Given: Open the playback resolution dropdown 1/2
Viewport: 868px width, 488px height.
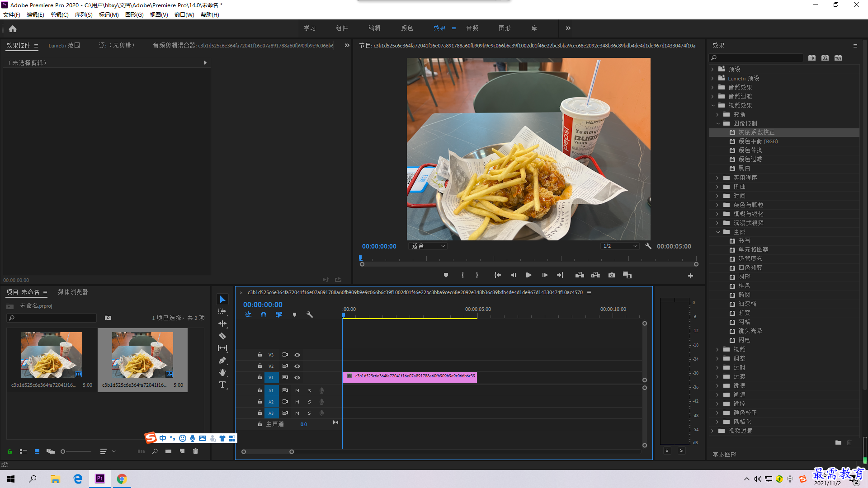Looking at the screenshot, I should pyautogui.click(x=620, y=246).
